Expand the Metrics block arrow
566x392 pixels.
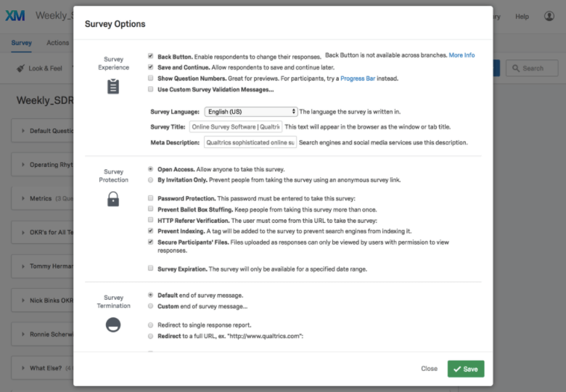[x=23, y=198]
